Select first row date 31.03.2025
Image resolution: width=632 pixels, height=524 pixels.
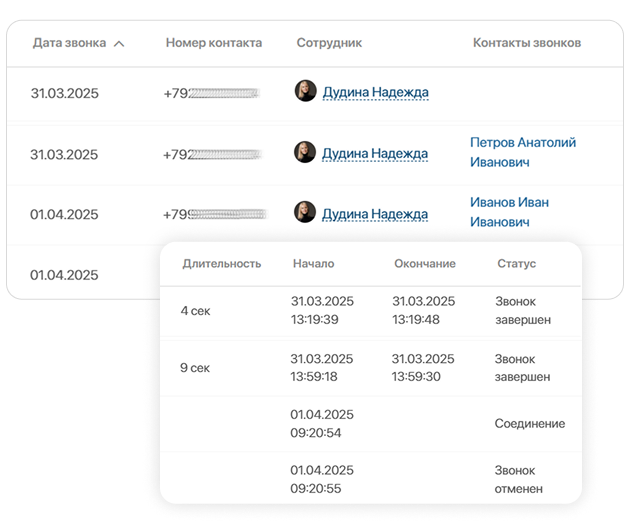click(x=64, y=93)
